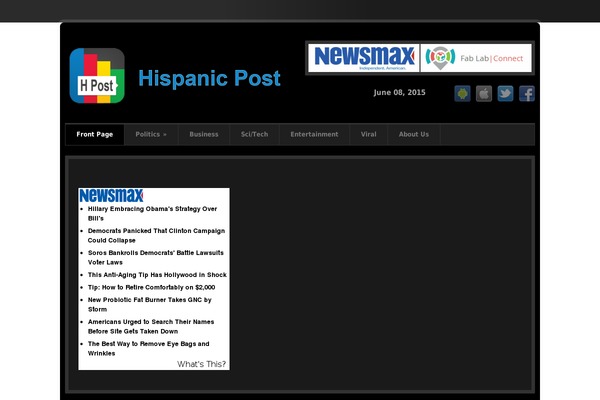Click the 'June 08, 2015' date text
This screenshot has height=400, width=600.
(x=399, y=92)
